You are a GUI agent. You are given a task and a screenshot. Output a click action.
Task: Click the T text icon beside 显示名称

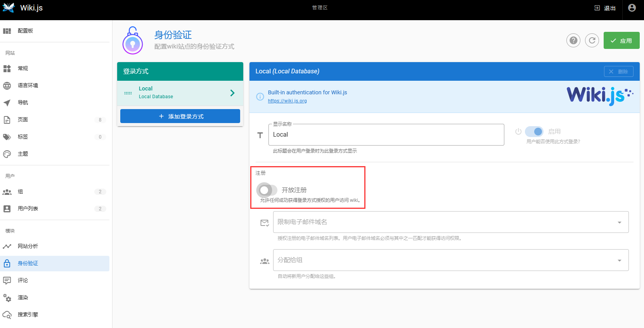coord(260,135)
